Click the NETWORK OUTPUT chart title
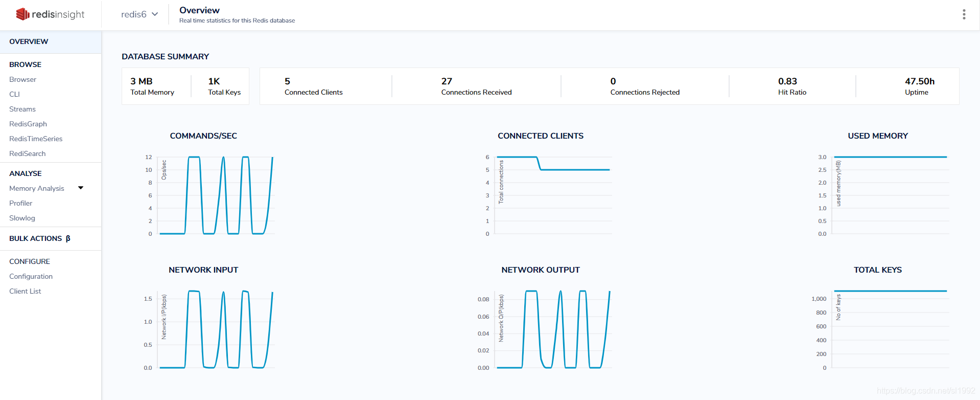This screenshot has height=400, width=980. (x=541, y=270)
